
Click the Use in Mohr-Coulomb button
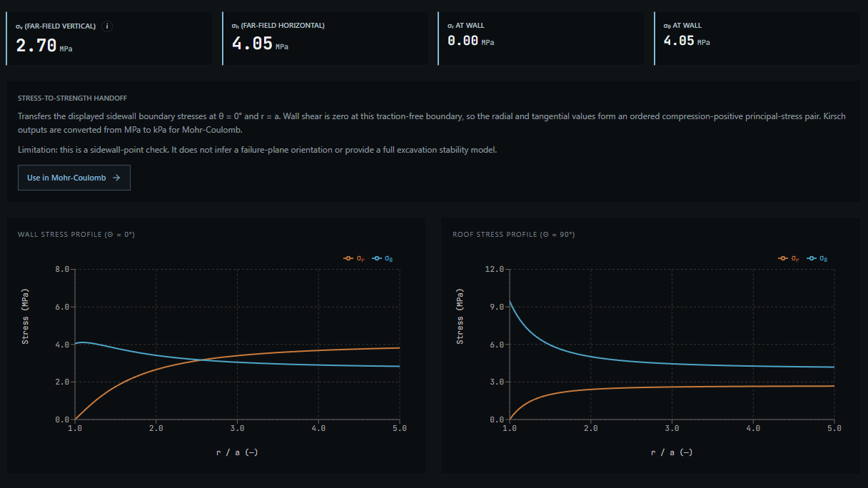pyautogui.click(x=74, y=178)
